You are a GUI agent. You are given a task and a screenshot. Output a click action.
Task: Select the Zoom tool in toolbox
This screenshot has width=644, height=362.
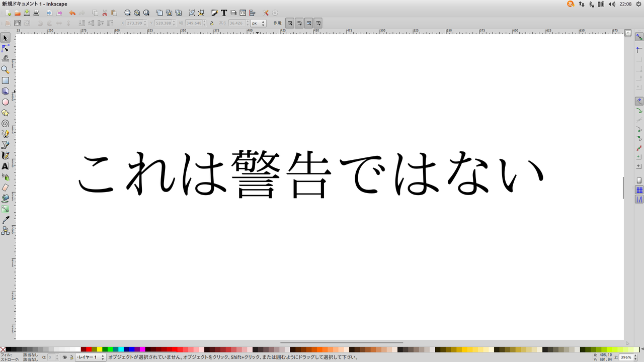(x=5, y=69)
